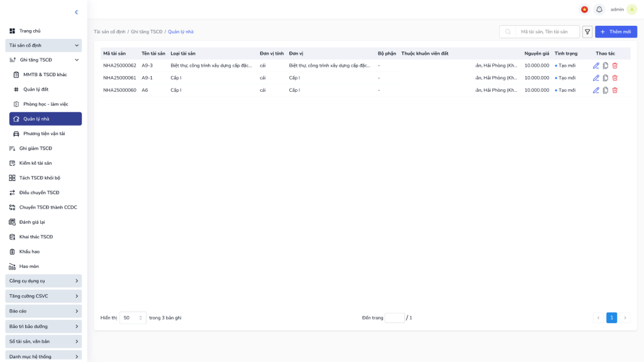Viewport: 644px width, 362px height.
Task: Click the notification bell icon
Action: 599,9
